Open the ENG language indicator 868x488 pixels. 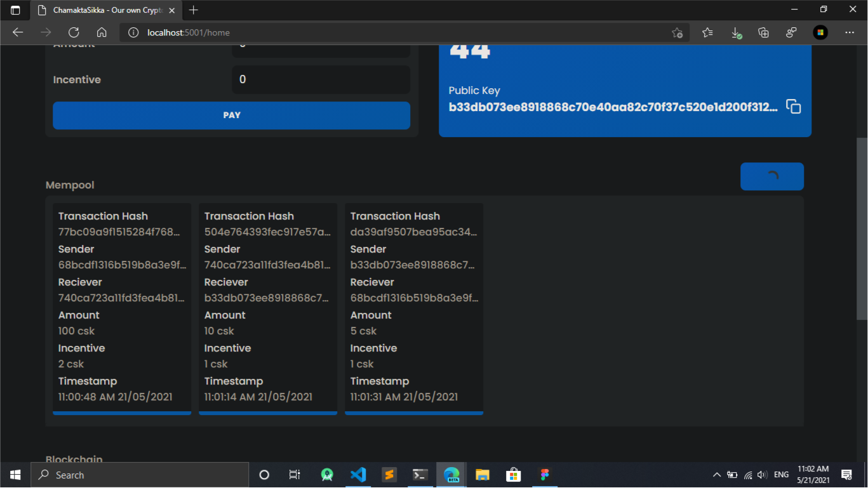tap(782, 475)
